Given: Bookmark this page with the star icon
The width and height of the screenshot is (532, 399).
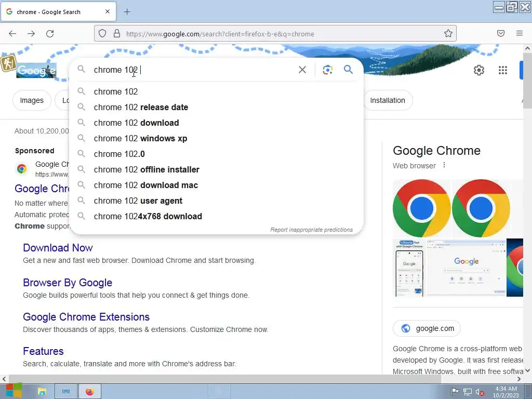Looking at the screenshot, I should (448, 33).
